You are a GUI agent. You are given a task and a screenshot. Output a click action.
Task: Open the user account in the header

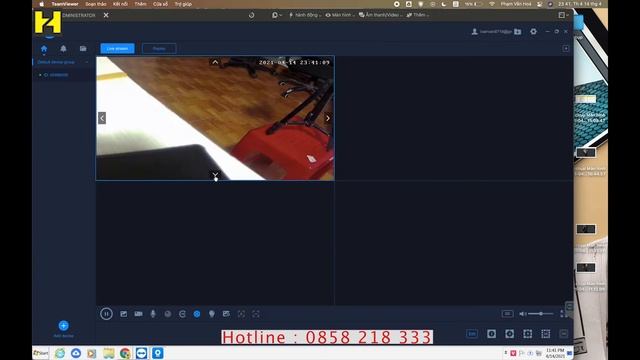click(491, 31)
